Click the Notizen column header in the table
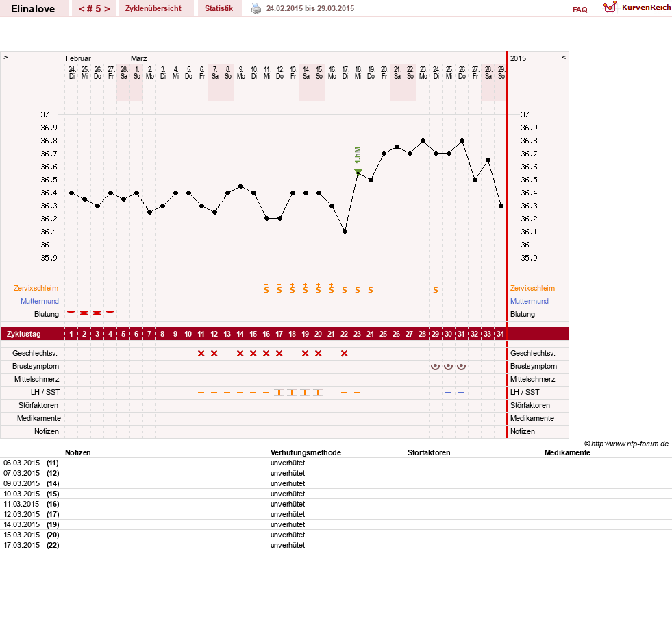Viewport: 672px width, 630px height. 77,453
